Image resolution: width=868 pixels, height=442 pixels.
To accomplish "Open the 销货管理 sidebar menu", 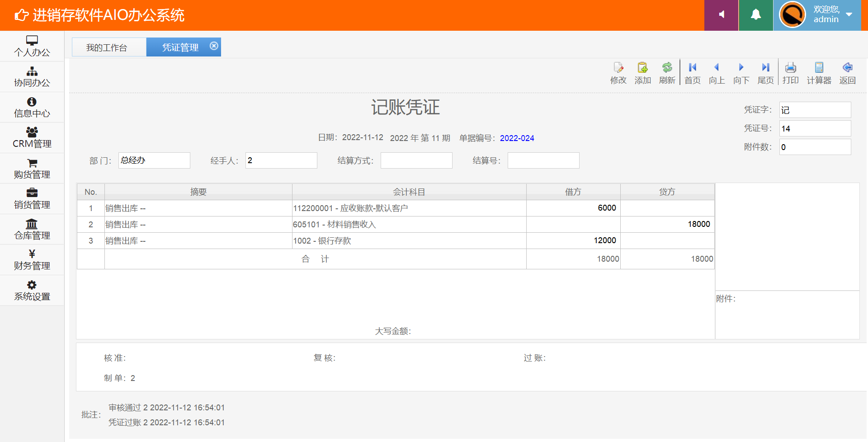I will [x=32, y=199].
